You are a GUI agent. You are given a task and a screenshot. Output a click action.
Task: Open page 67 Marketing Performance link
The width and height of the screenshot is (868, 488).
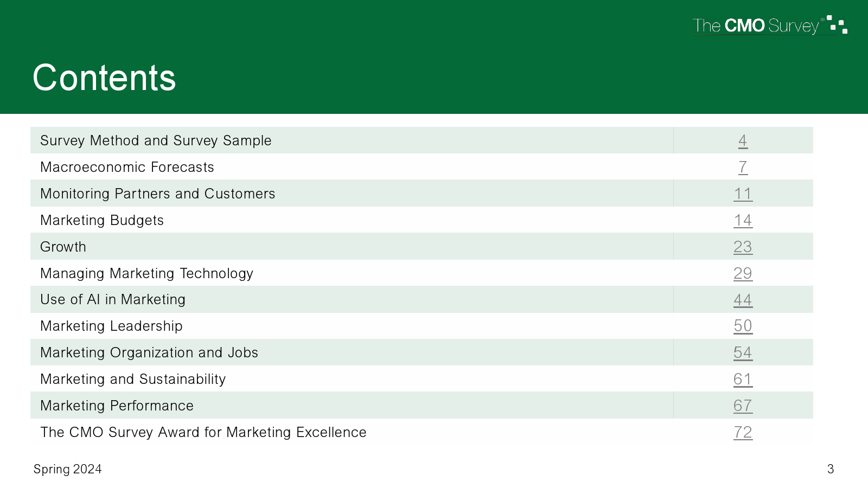(743, 406)
